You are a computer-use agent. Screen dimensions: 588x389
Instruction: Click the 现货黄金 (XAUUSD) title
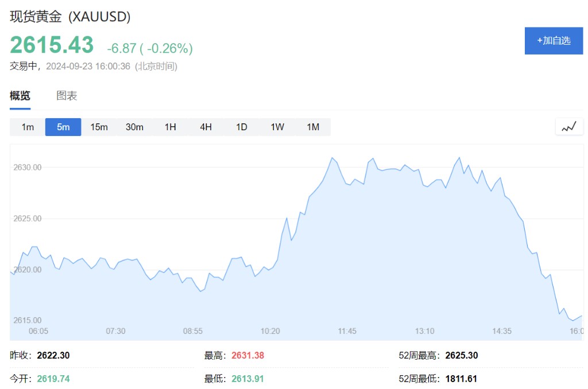click(71, 17)
